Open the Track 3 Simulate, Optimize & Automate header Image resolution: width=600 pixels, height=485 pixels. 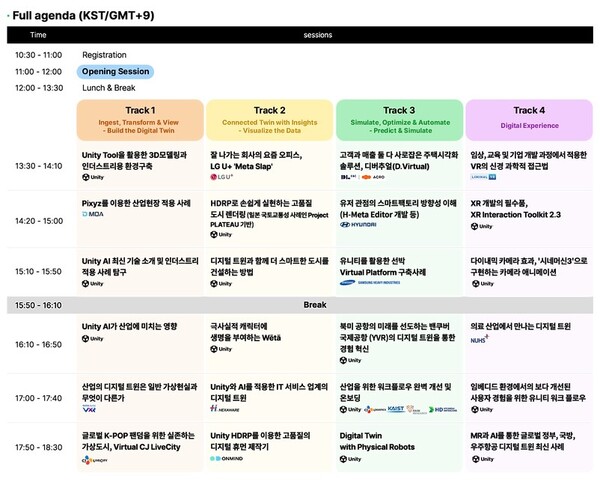[x=399, y=119]
